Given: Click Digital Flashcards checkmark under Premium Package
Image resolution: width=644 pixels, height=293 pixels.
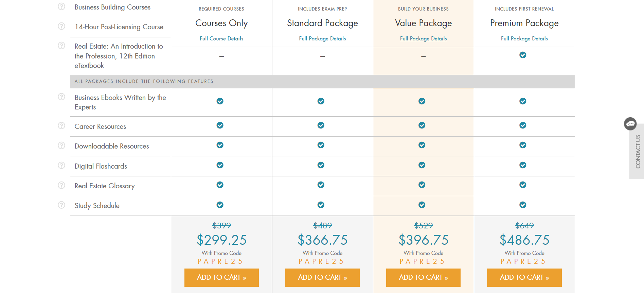Looking at the screenshot, I should tap(523, 165).
